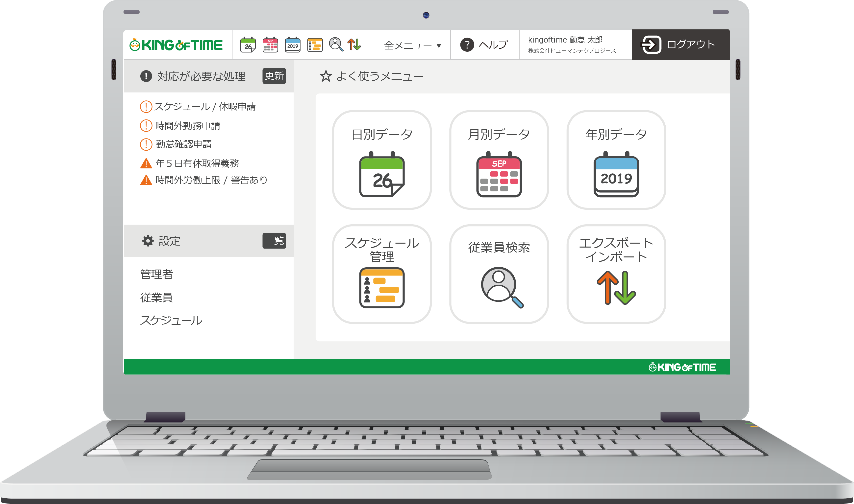854x504 pixels.
Task: Click the exclamation icon beside 対応が必要な処理
Action: point(146,76)
